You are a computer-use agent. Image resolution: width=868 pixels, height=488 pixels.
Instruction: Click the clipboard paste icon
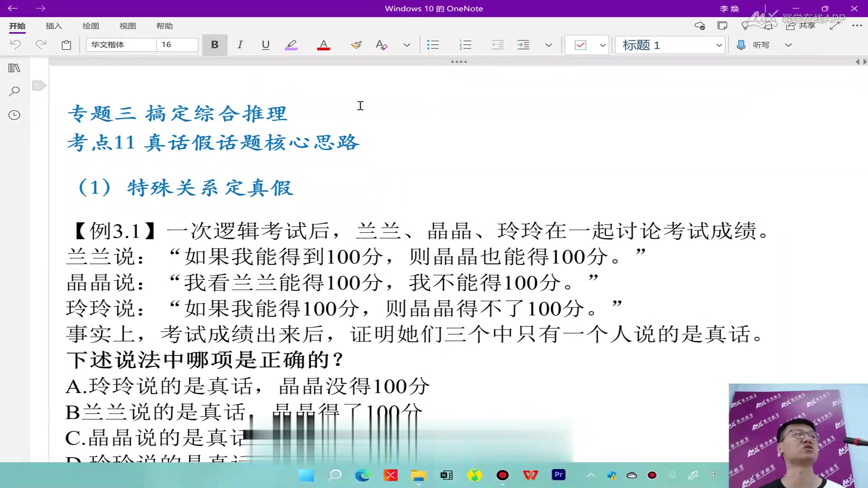point(66,44)
